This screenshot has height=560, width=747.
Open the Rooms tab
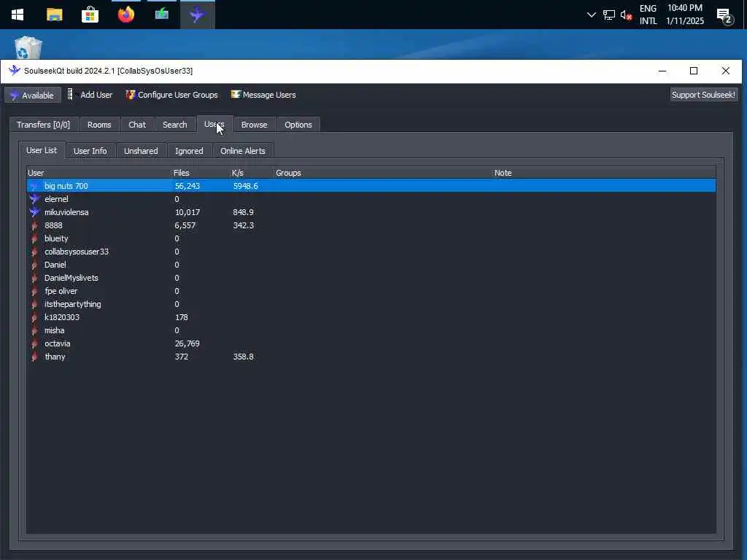tap(99, 125)
